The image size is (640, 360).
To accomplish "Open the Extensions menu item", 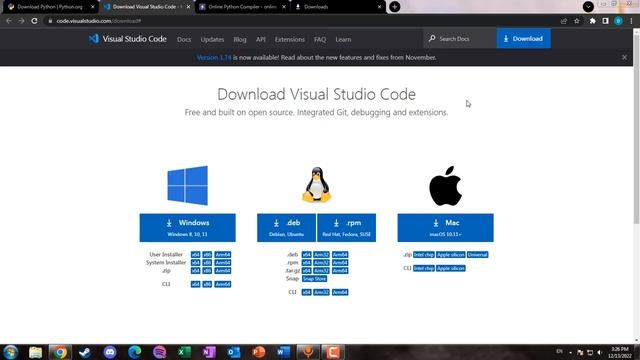I will tap(289, 40).
